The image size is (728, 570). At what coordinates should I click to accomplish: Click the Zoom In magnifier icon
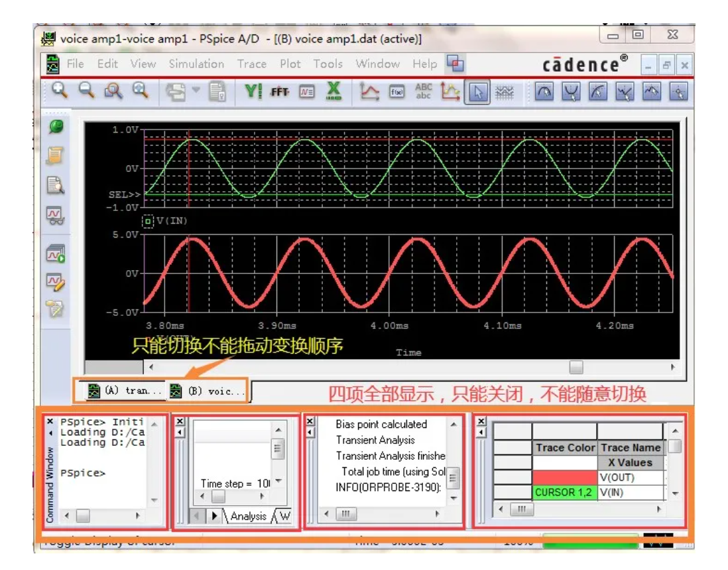(60, 90)
